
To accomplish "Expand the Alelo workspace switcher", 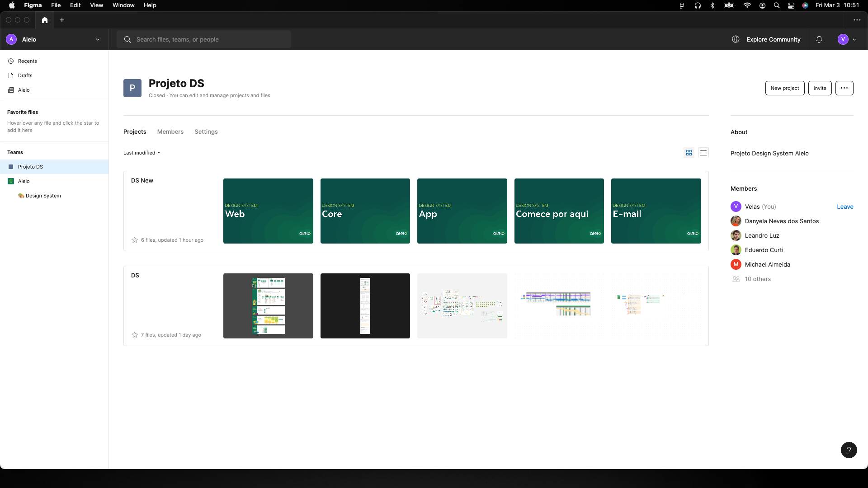I will (98, 39).
